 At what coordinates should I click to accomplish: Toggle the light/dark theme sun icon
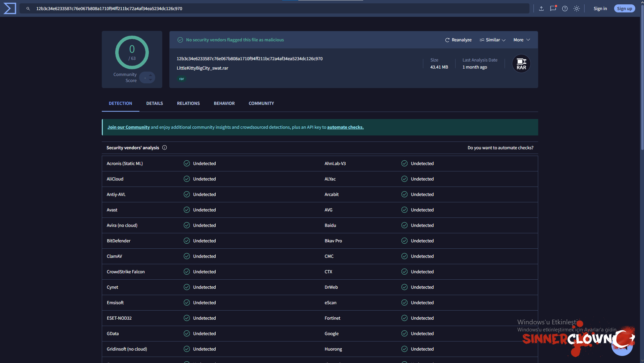click(576, 9)
